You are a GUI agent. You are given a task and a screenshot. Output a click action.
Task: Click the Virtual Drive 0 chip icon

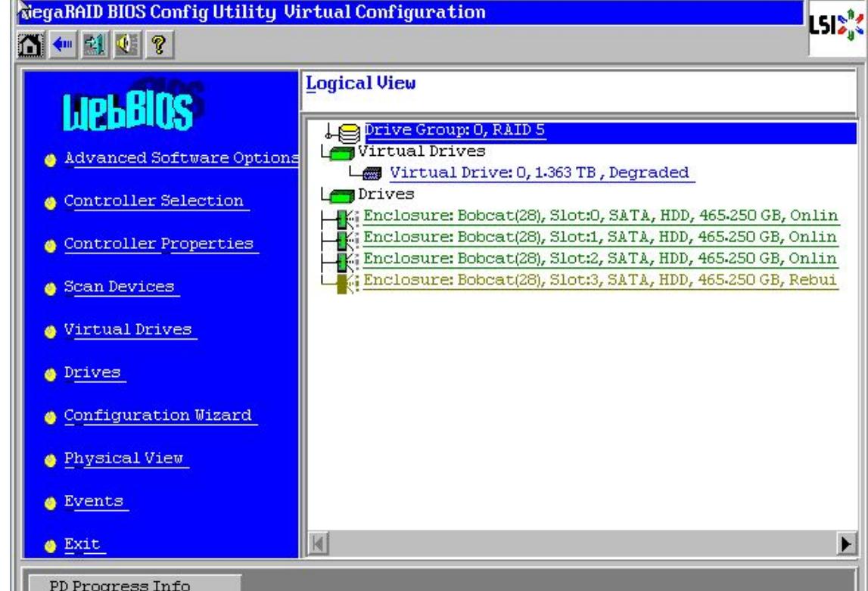click(x=372, y=174)
